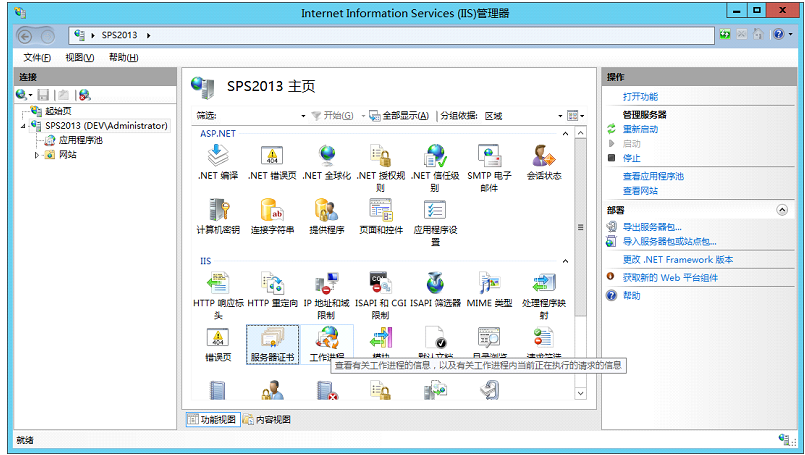Open the ISAPI 和 CGI 限制 feature

click(380, 295)
